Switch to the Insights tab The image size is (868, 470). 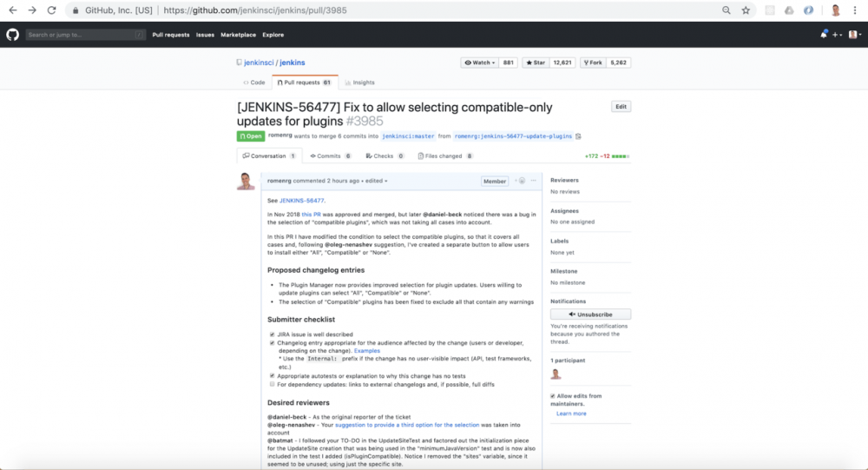coord(360,83)
